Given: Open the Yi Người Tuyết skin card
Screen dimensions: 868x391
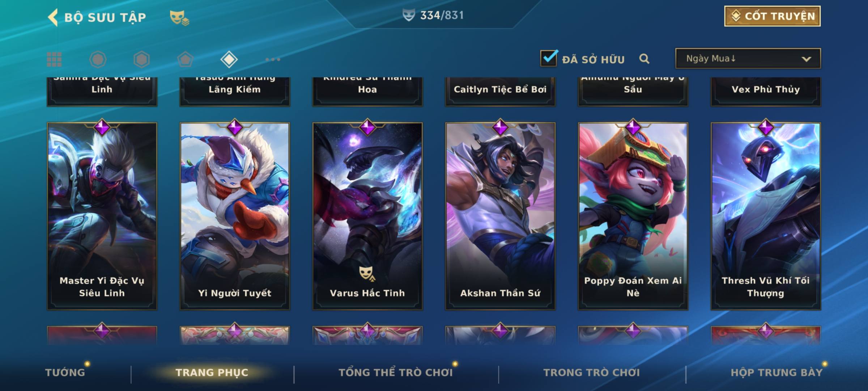Looking at the screenshot, I should (x=235, y=216).
